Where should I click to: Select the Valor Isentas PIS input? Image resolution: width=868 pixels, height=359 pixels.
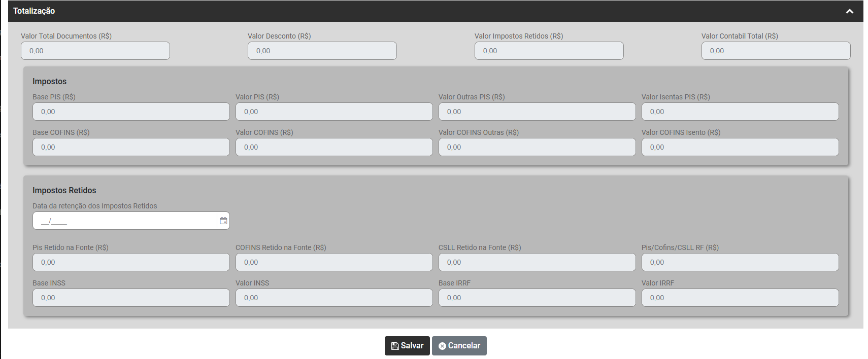[740, 112]
